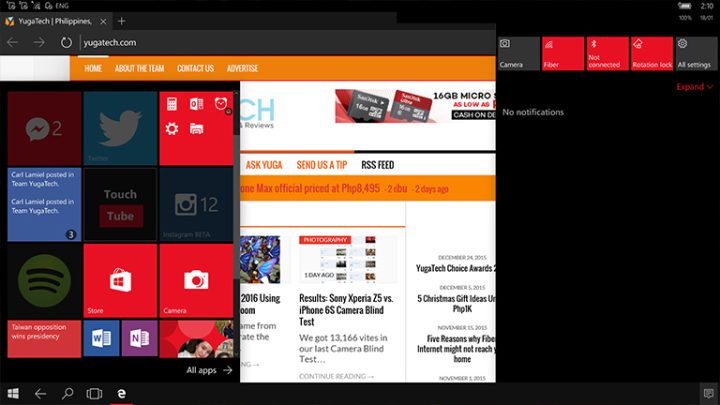Open All settings from Action Center
This screenshot has height=405, width=720.
pyautogui.click(x=696, y=54)
